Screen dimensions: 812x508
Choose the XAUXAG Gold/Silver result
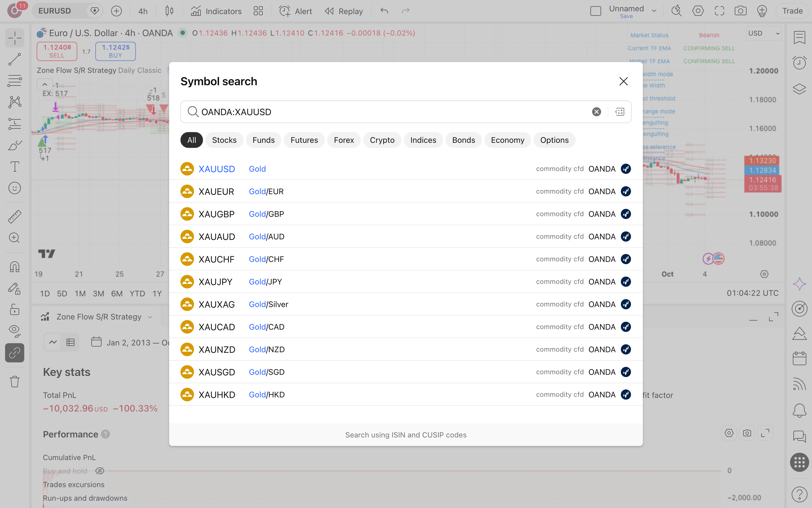click(406, 305)
